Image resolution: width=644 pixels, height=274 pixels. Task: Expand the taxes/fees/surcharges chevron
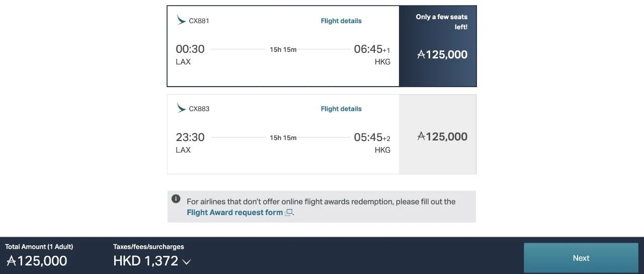coord(187,261)
